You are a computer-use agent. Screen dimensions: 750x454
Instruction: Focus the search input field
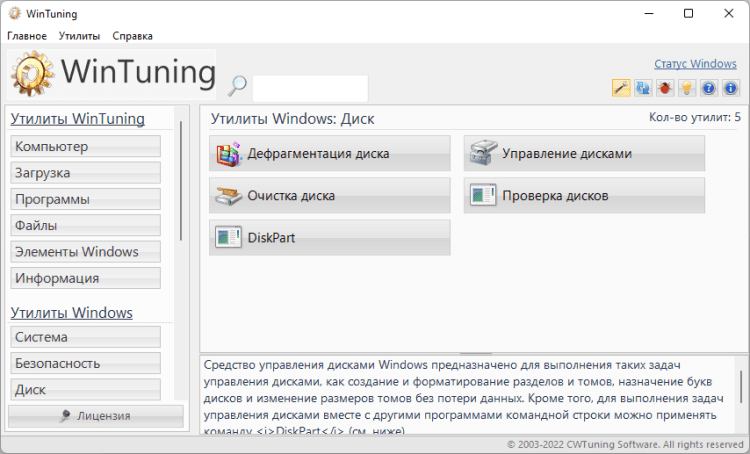tap(310, 89)
